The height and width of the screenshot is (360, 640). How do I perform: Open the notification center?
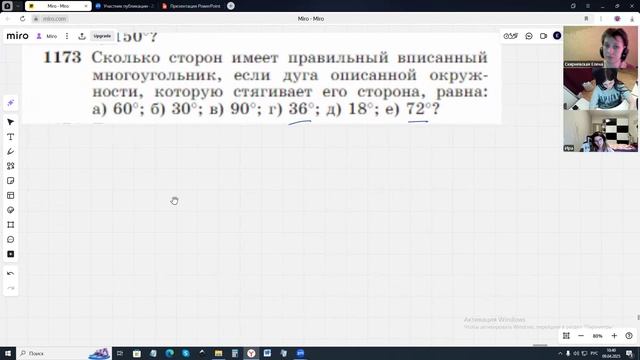[x=629, y=353]
